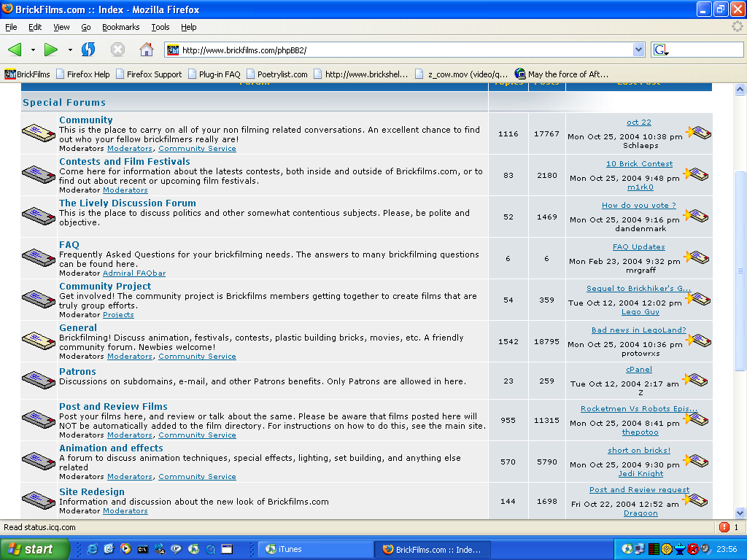Open the May the force of Aft bookmark
The height and width of the screenshot is (560, 747).
[562, 74]
